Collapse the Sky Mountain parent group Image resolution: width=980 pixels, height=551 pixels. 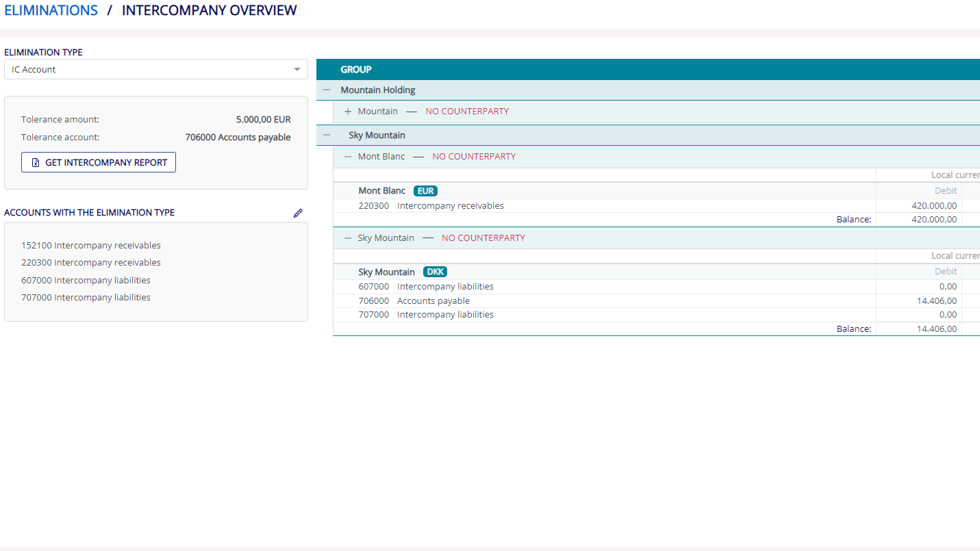[x=327, y=136]
